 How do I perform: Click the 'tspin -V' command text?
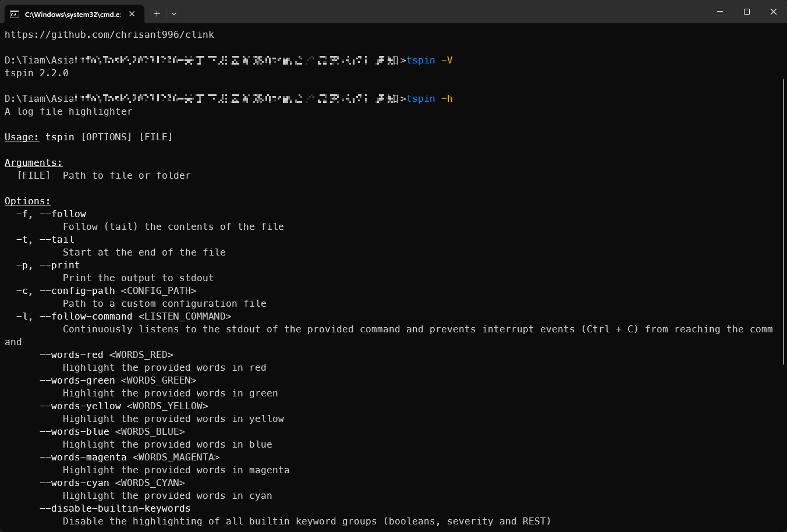430,60
